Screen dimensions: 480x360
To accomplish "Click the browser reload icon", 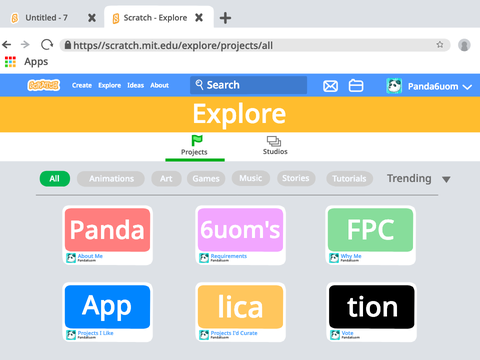I will click(x=47, y=45).
